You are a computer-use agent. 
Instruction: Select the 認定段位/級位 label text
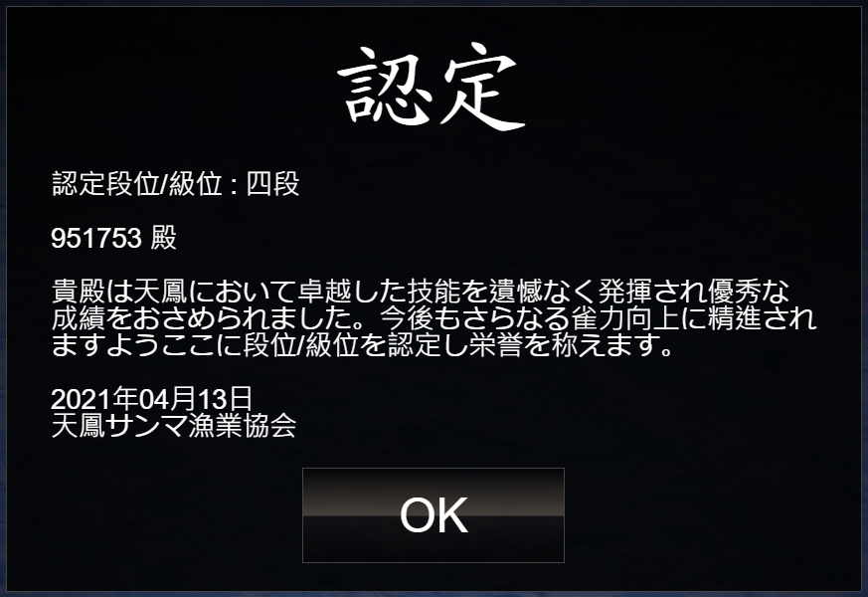point(137,184)
